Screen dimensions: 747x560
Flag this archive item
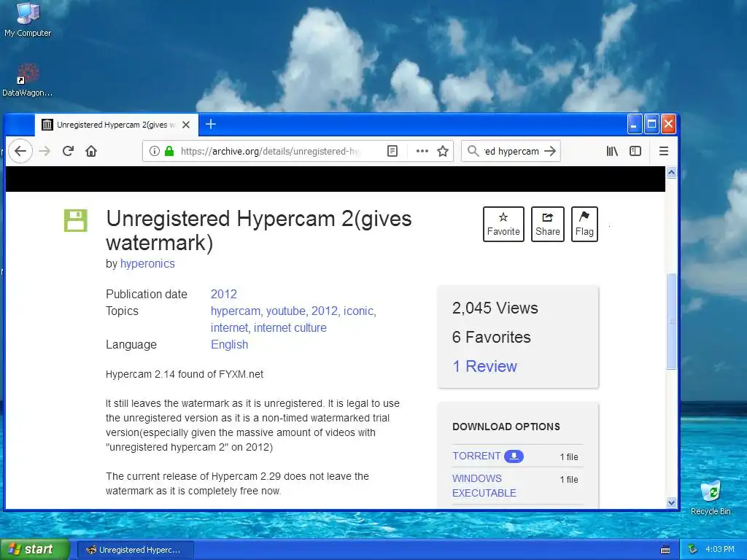click(584, 225)
